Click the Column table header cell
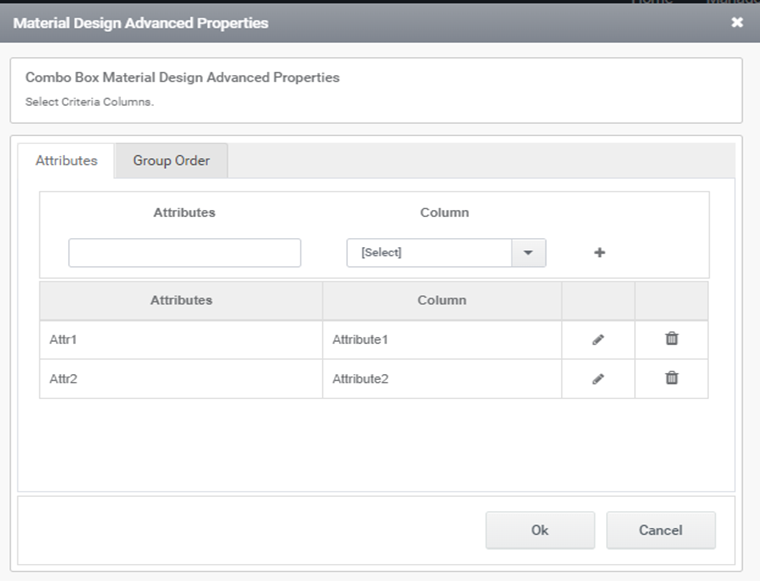This screenshot has height=581, width=760. click(441, 300)
